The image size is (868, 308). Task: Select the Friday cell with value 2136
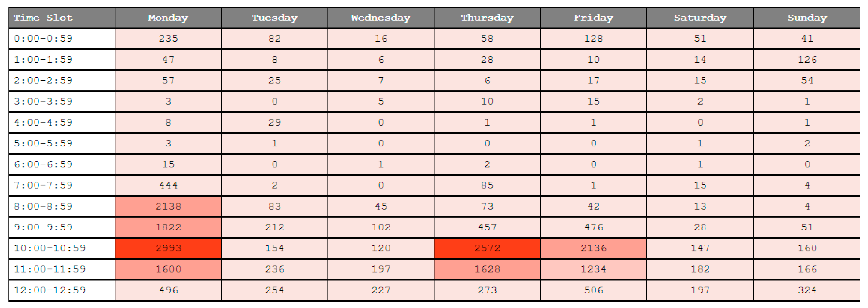(x=593, y=248)
